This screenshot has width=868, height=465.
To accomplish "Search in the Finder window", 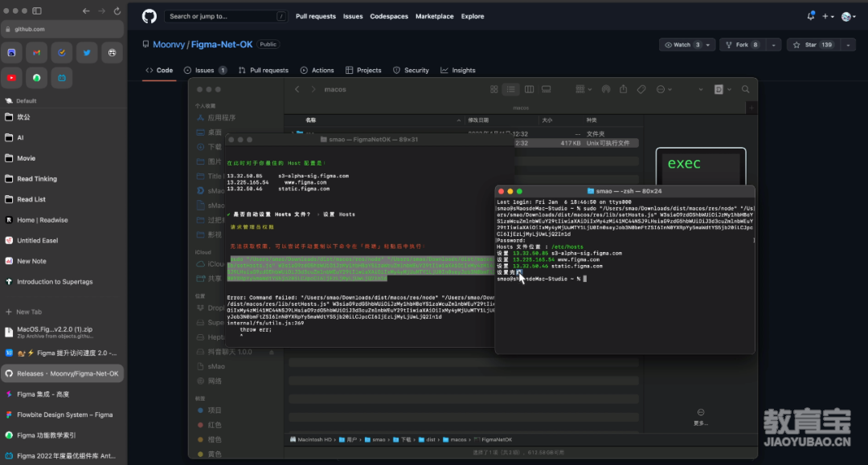I will (746, 90).
